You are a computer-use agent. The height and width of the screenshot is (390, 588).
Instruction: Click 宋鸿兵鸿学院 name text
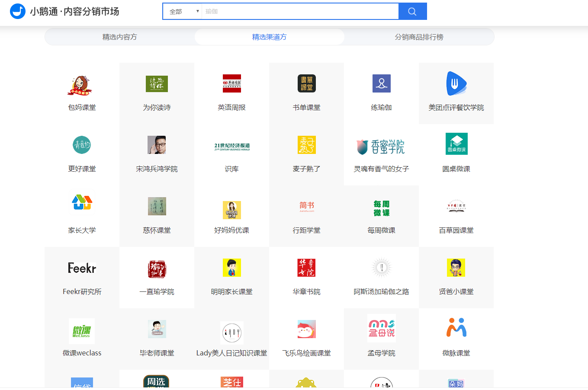[157, 169]
